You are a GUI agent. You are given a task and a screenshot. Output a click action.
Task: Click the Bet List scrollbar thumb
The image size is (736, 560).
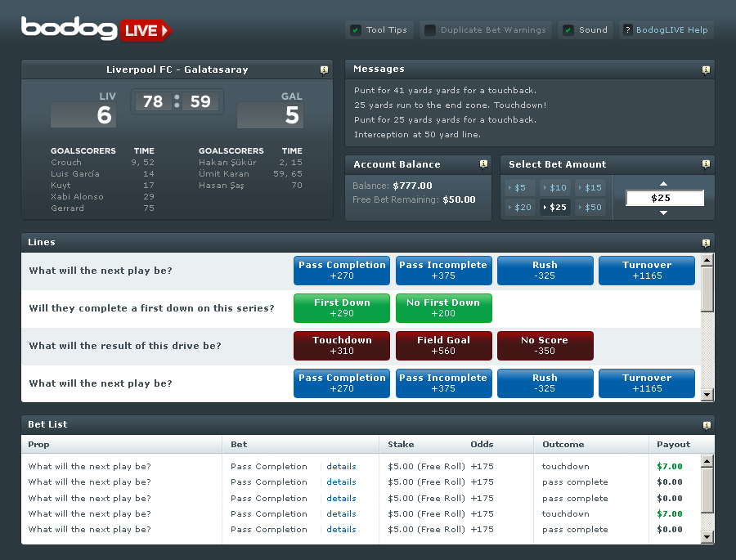pyautogui.click(x=707, y=490)
